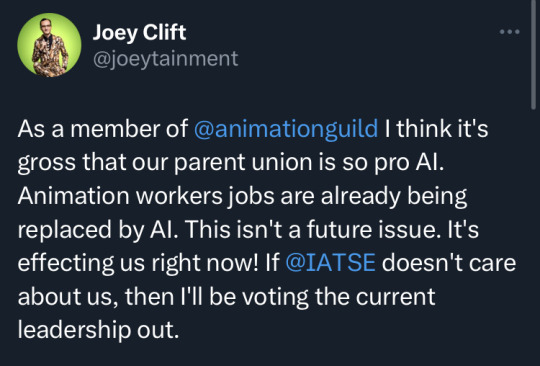The height and width of the screenshot is (366, 540).
Task: Click the Joey Clift display name
Action: [139, 33]
